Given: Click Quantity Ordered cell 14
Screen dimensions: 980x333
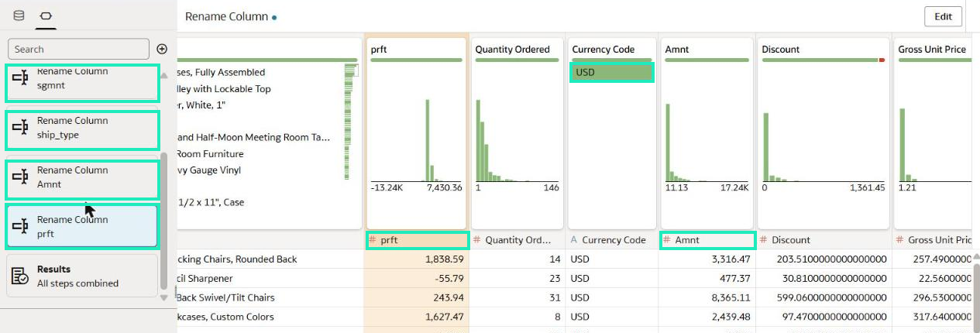Looking at the screenshot, I should pyautogui.click(x=517, y=259).
